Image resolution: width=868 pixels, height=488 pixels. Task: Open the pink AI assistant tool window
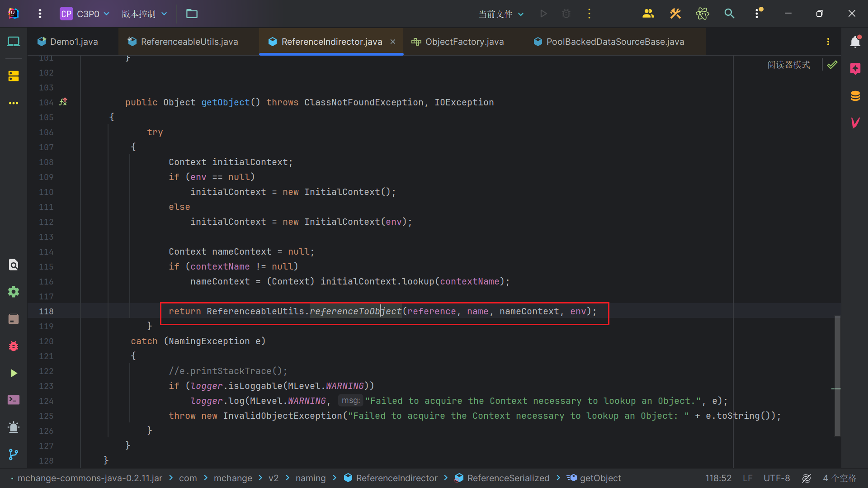tap(855, 69)
